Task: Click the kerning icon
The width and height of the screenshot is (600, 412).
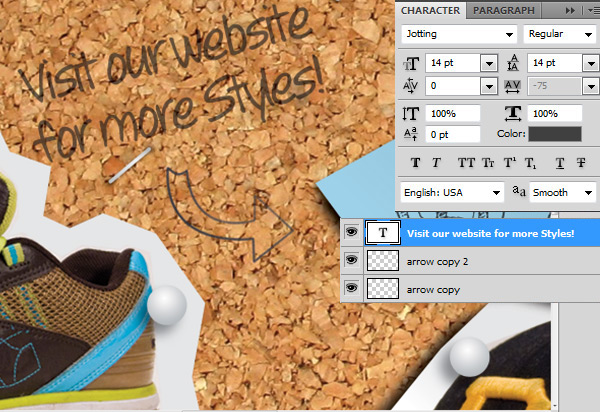Action: point(410,86)
